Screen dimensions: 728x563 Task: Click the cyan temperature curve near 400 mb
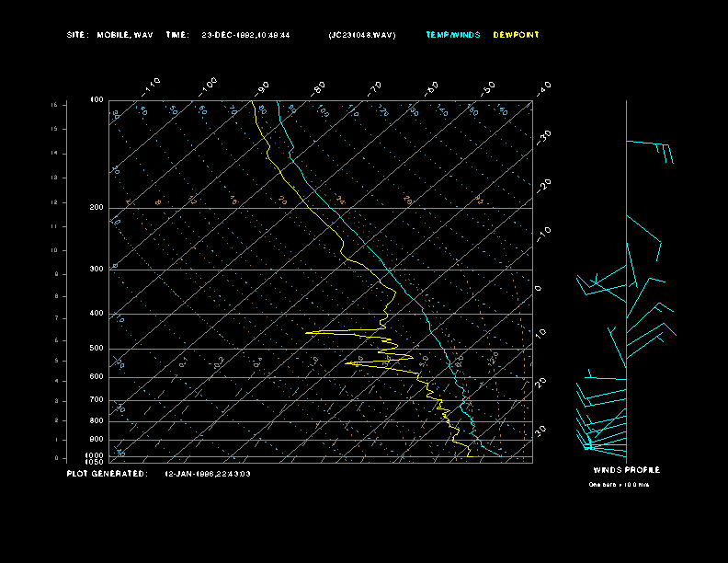pyautogui.click(x=425, y=312)
